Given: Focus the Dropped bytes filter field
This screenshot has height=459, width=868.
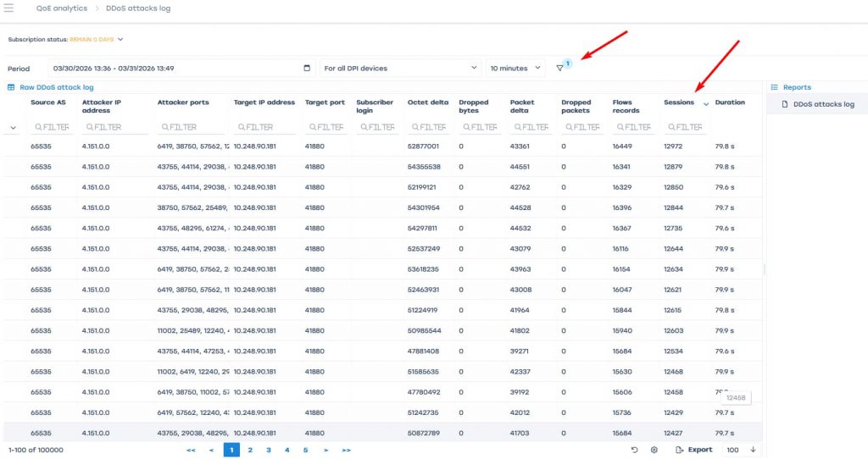Looking at the screenshot, I should point(480,127).
